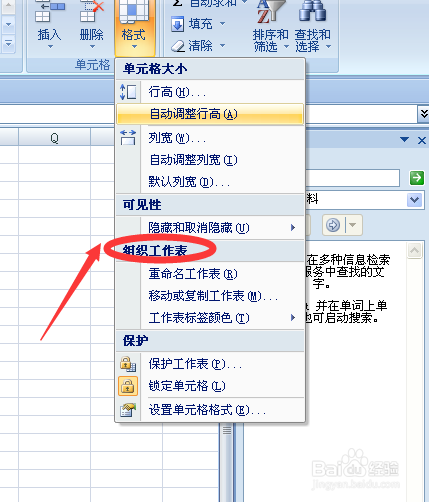Expand 工作表标签颜色 submenu arrow

pos(293,318)
